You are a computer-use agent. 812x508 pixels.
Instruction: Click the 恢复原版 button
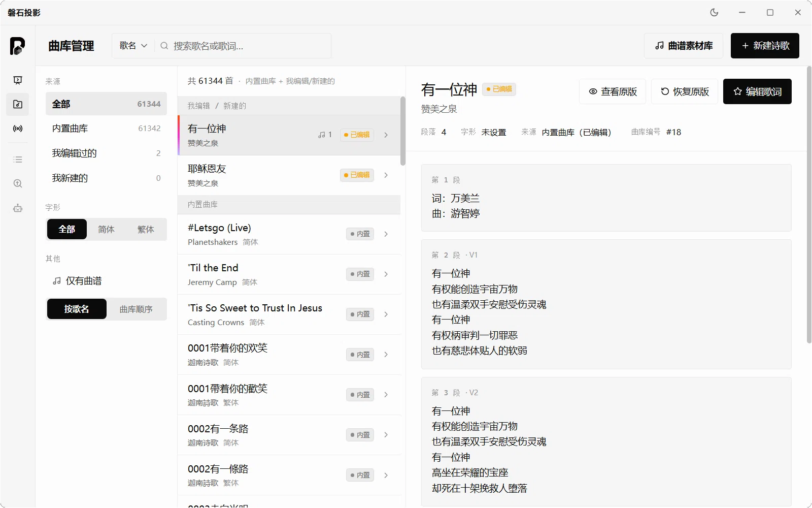click(x=685, y=91)
